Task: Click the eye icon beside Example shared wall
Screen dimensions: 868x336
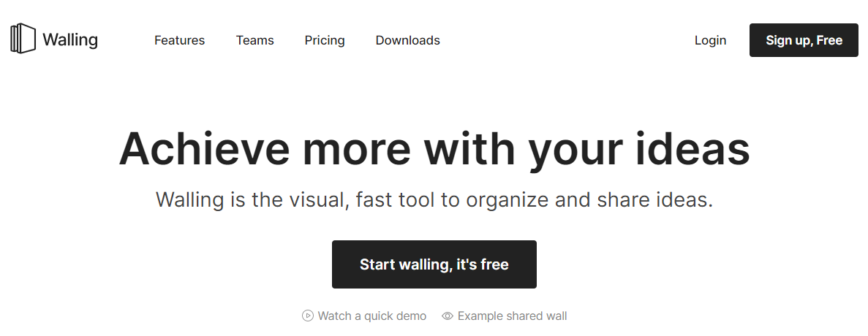Action: tap(448, 316)
